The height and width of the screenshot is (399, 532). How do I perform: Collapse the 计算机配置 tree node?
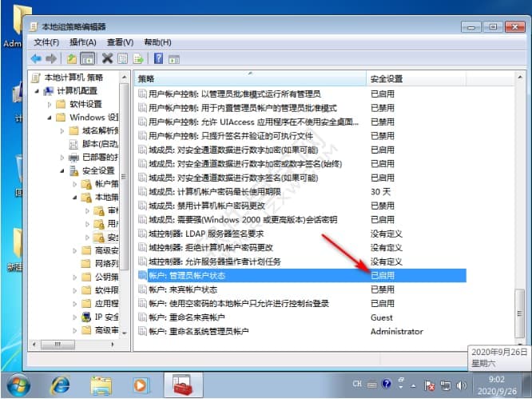pyautogui.click(x=38, y=91)
